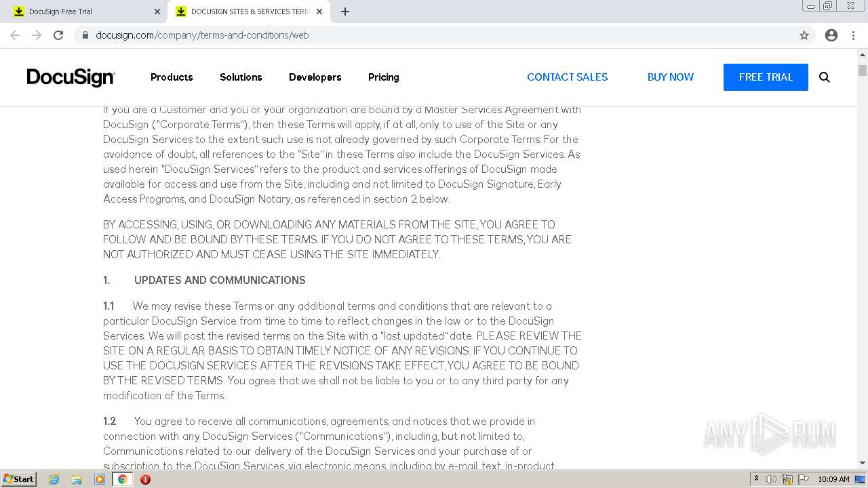
Task: Select the Chrome taskbar icon
Action: click(x=123, y=479)
